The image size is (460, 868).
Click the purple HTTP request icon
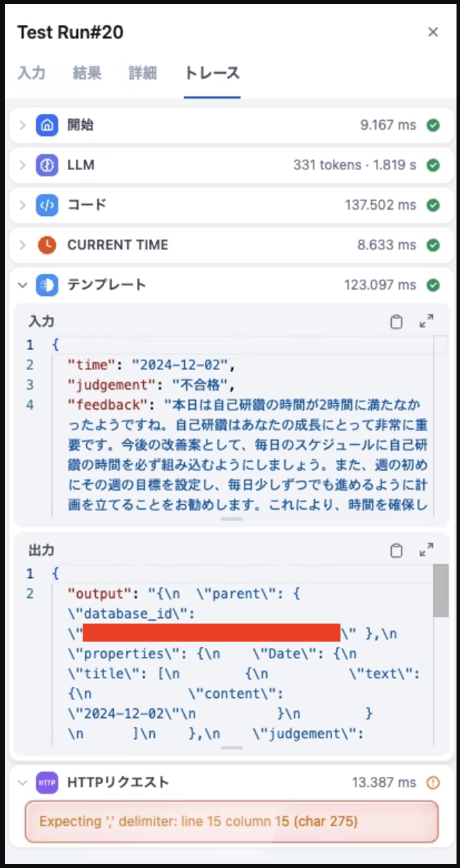coord(47,783)
